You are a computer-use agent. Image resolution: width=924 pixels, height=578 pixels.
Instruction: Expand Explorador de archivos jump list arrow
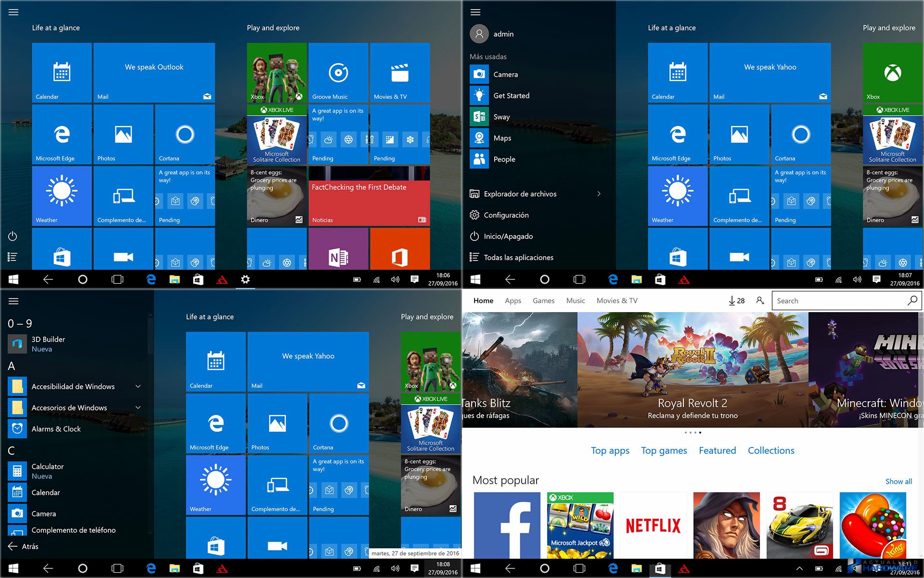click(x=599, y=194)
